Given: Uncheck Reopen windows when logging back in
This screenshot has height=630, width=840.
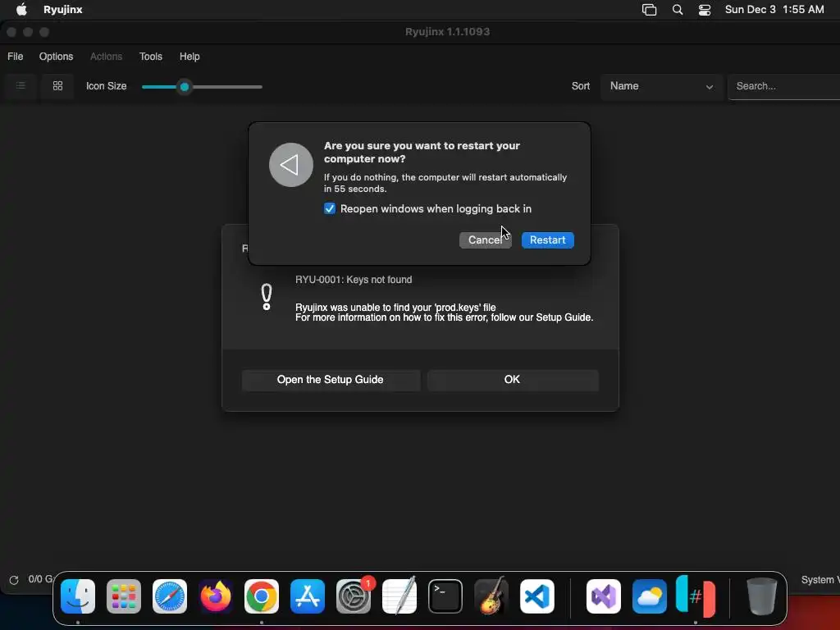Looking at the screenshot, I should 330,208.
